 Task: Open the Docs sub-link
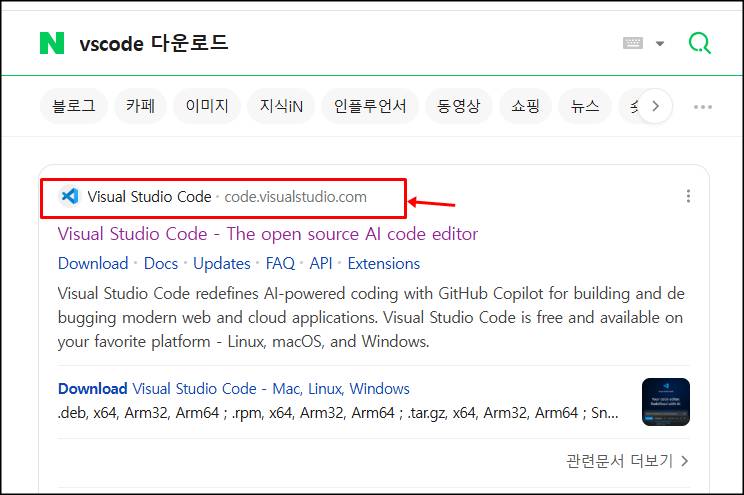161,263
